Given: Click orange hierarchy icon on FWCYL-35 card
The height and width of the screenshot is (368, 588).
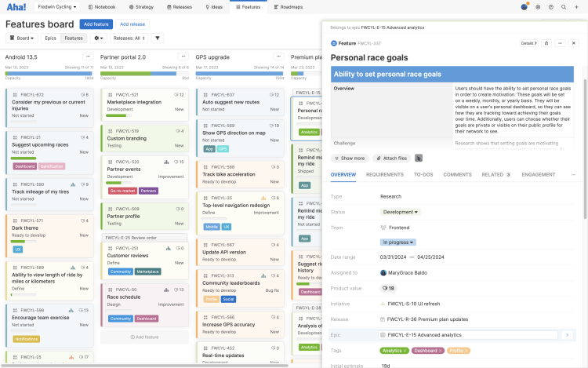Looking at the screenshot, I should tap(263, 198).
